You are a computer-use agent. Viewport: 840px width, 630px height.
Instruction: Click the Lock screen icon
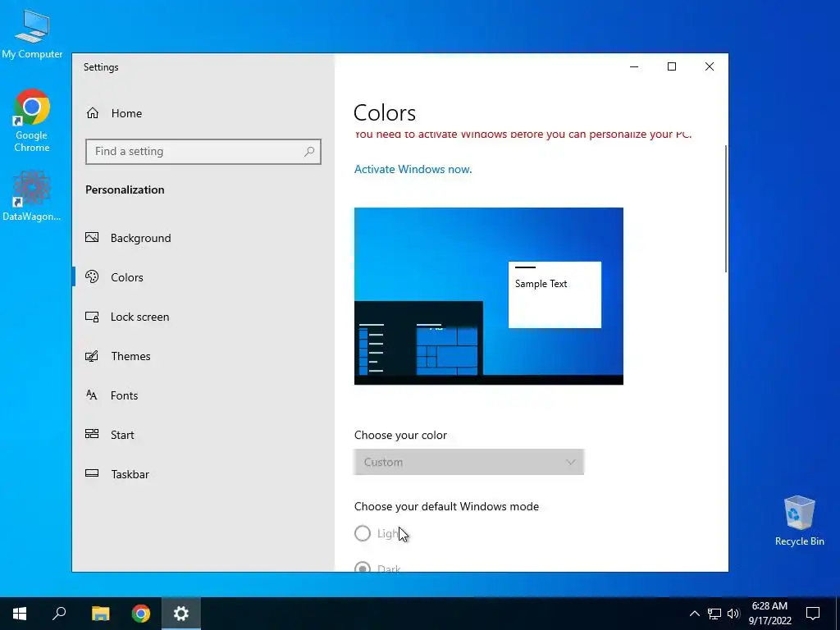coord(92,317)
